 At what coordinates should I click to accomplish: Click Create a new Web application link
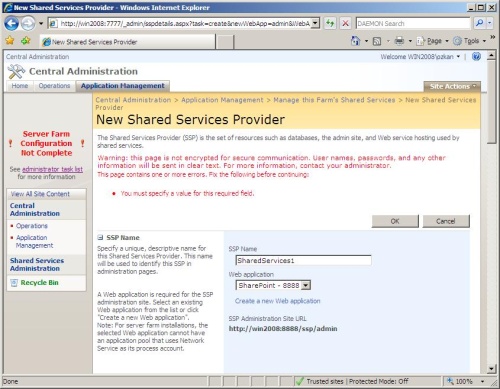pos(277,301)
